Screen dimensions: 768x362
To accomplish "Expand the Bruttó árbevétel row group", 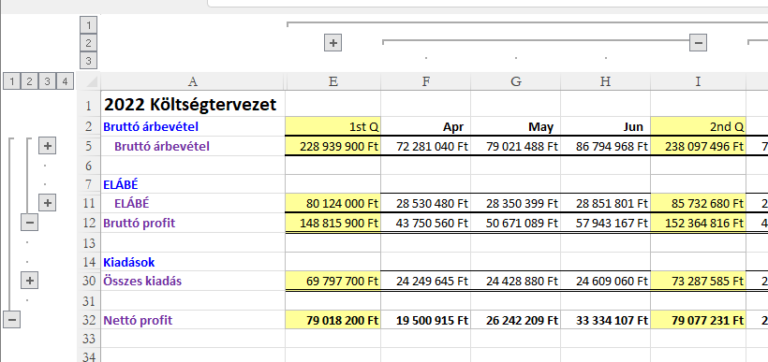I will click(x=47, y=145).
